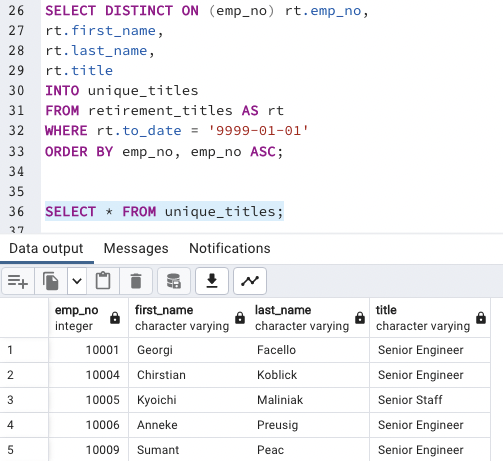This screenshot has height=461, width=503.
Task: Click the Download results as file icon
Action: 212,281
